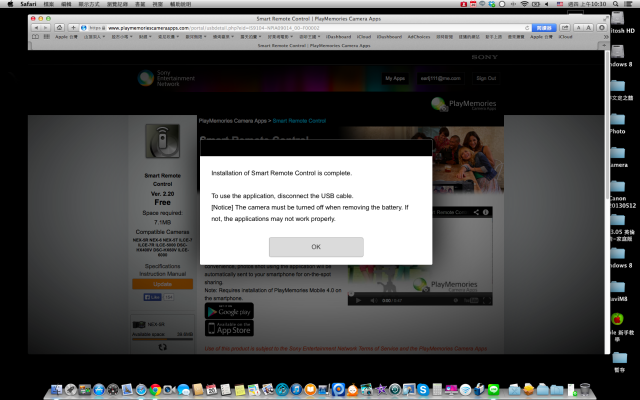Click the orange Update button

pyautogui.click(x=162, y=284)
